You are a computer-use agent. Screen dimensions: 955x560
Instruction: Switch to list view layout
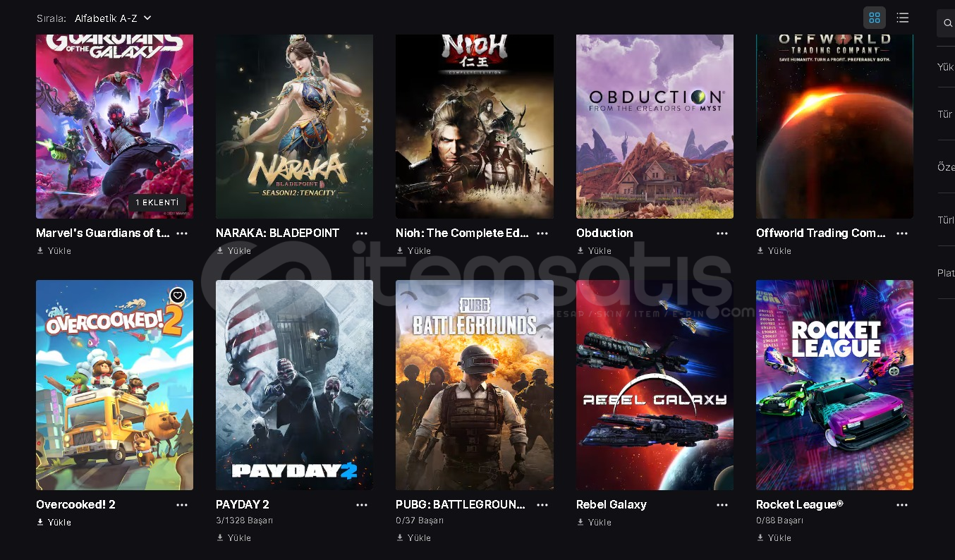tap(903, 18)
